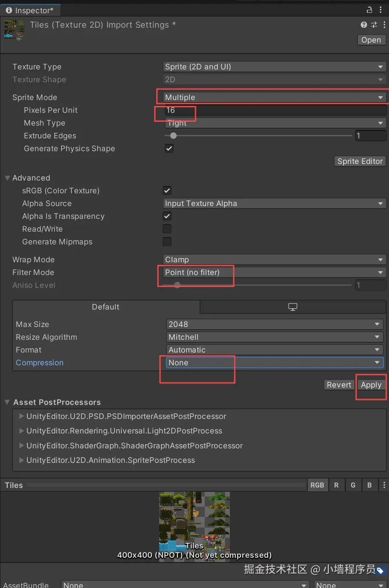The width and height of the screenshot is (389, 588).
Task: Open Alpha Source dropdown
Action: 275,204
